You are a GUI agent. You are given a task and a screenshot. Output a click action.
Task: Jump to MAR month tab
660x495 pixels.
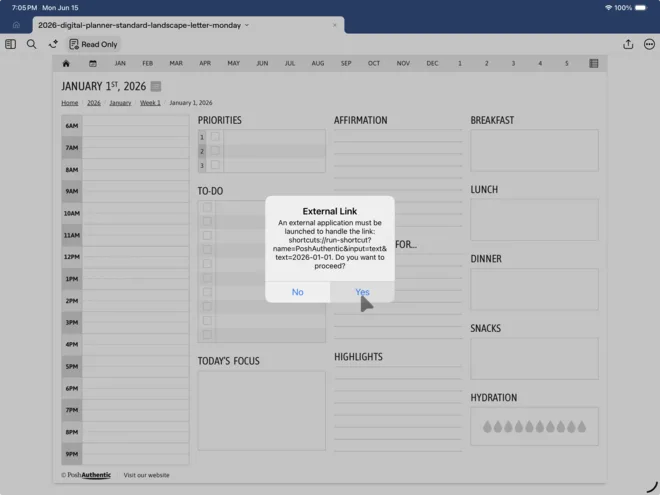pos(176,64)
